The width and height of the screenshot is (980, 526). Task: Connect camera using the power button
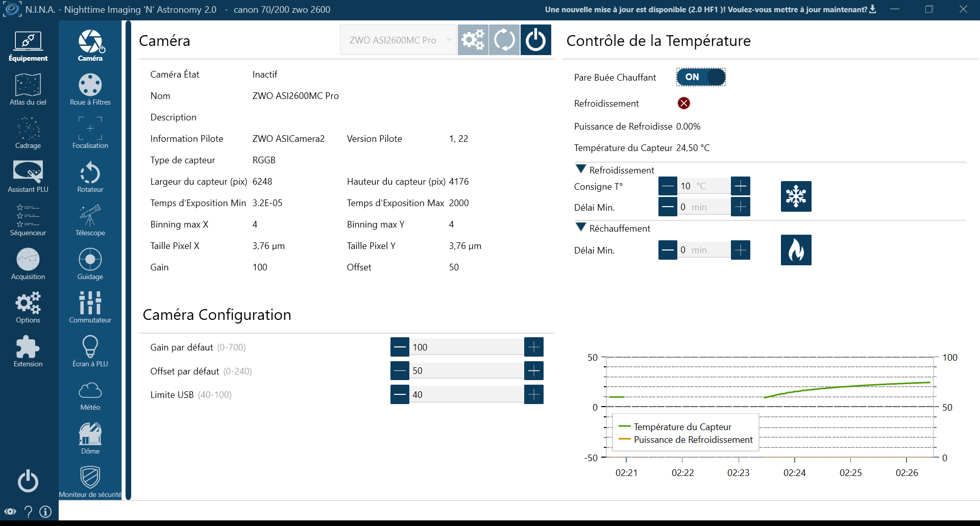point(535,40)
